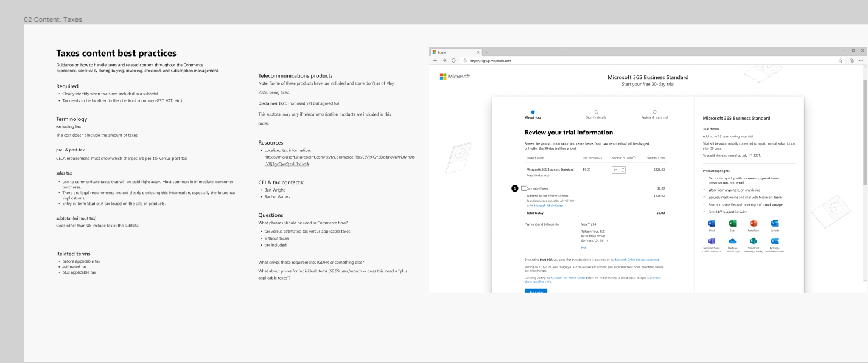
Task: Select the About you progress step
Action: [533, 114]
